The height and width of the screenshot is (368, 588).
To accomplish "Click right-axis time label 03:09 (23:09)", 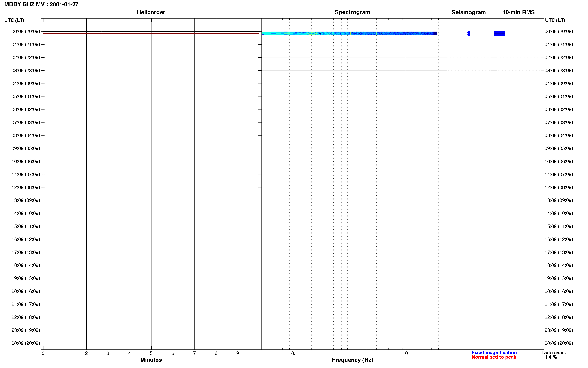I will click(559, 71).
